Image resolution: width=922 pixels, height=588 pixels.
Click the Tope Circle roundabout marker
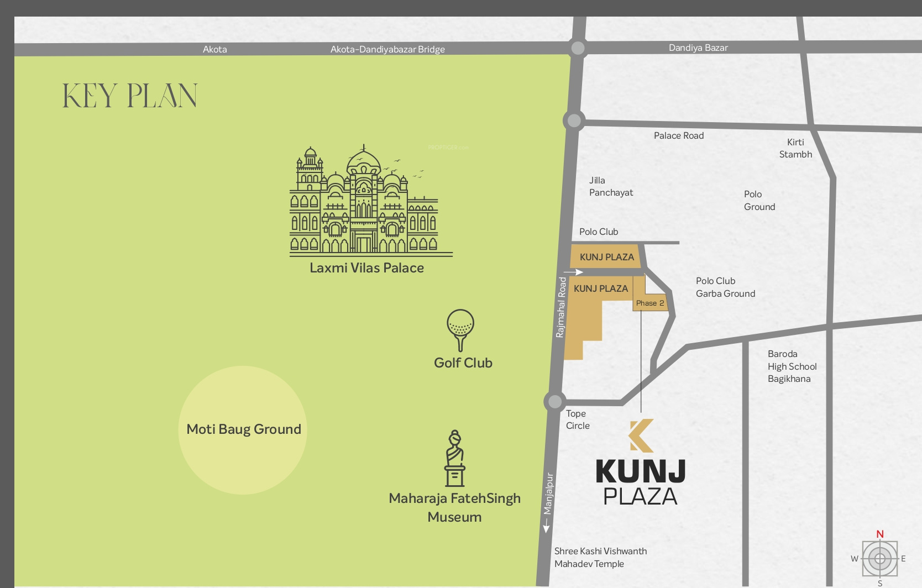pyautogui.click(x=554, y=402)
